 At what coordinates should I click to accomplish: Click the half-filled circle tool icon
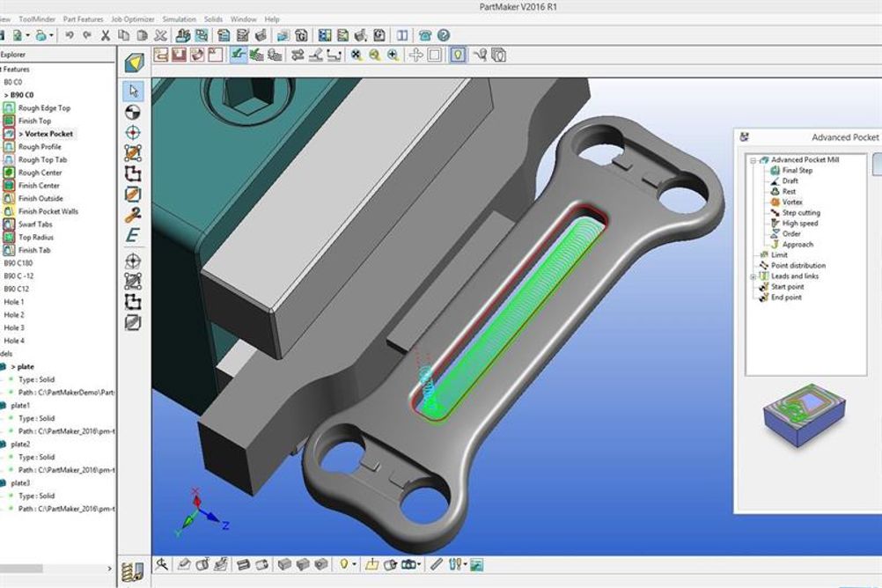(133, 112)
